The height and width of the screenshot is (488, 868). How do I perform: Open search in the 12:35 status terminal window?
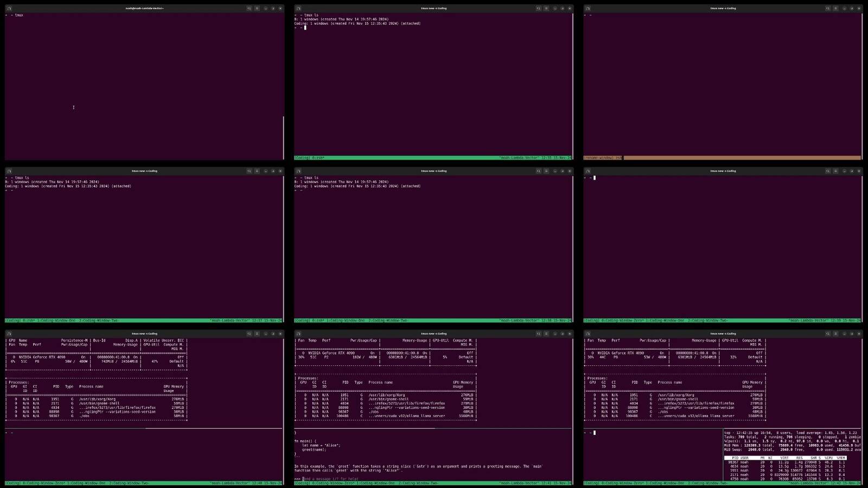538,8
